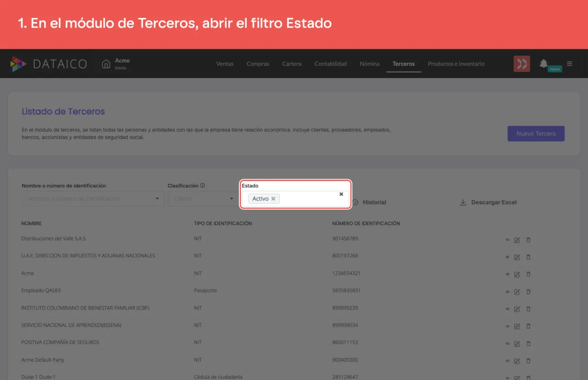This screenshot has width=588, height=380.
Task: Open the Cartera menu
Action: pos(292,64)
